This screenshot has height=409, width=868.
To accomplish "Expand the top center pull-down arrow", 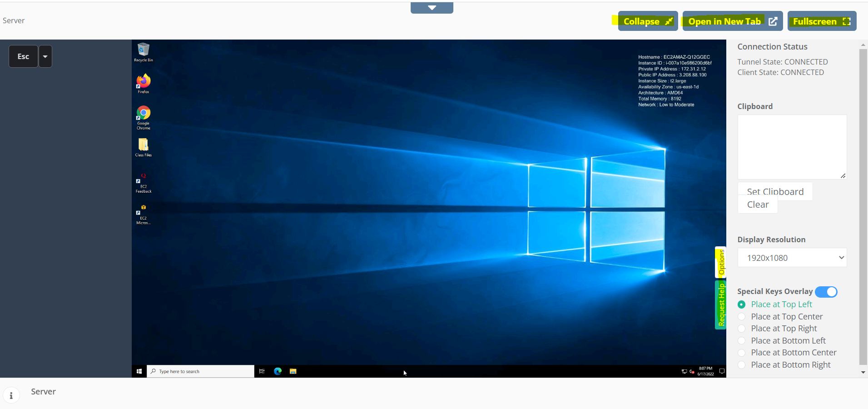I will (x=432, y=8).
